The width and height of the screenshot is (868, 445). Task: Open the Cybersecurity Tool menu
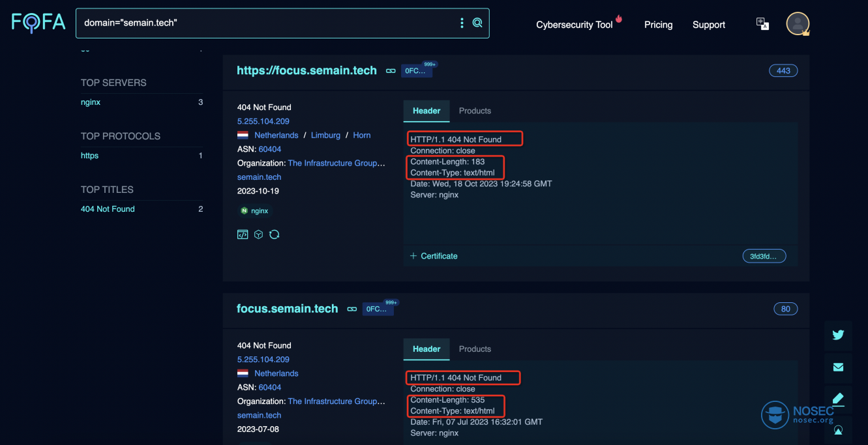tap(575, 25)
